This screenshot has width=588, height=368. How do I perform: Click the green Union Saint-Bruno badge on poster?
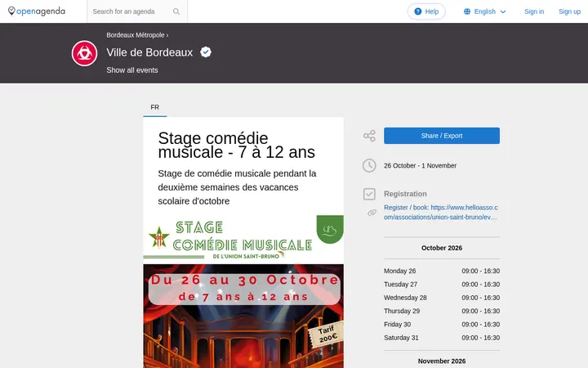click(330, 230)
